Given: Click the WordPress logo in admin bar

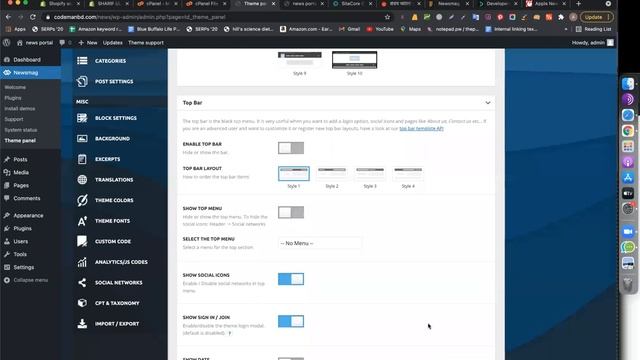Looking at the screenshot, I should pyautogui.click(x=7, y=42).
